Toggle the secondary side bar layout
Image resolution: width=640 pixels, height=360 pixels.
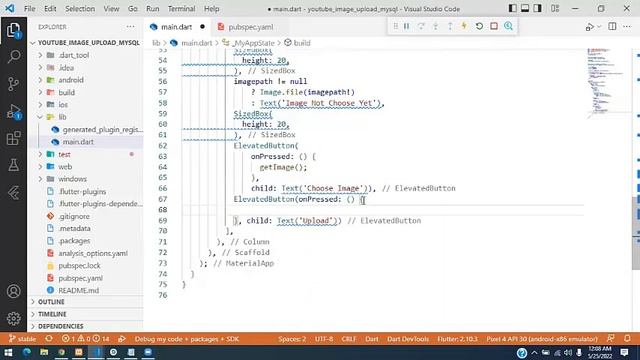pos(538,8)
